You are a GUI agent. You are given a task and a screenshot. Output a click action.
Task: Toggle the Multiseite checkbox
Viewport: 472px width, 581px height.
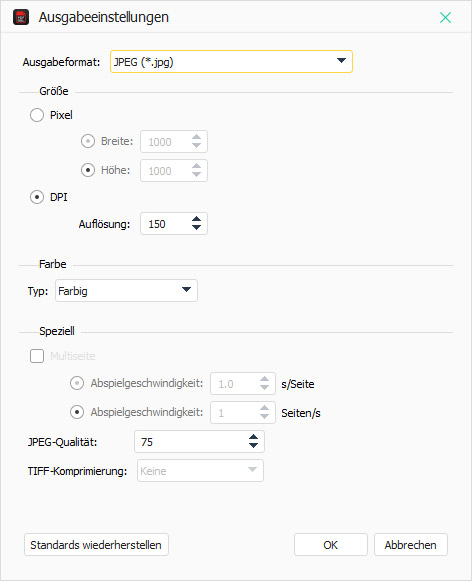tap(37, 356)
